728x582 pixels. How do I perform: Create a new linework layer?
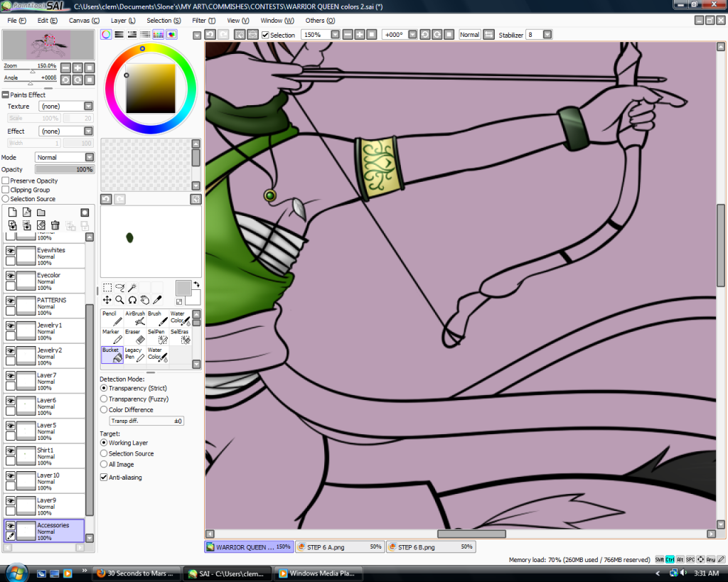click(x=27, y=212)
